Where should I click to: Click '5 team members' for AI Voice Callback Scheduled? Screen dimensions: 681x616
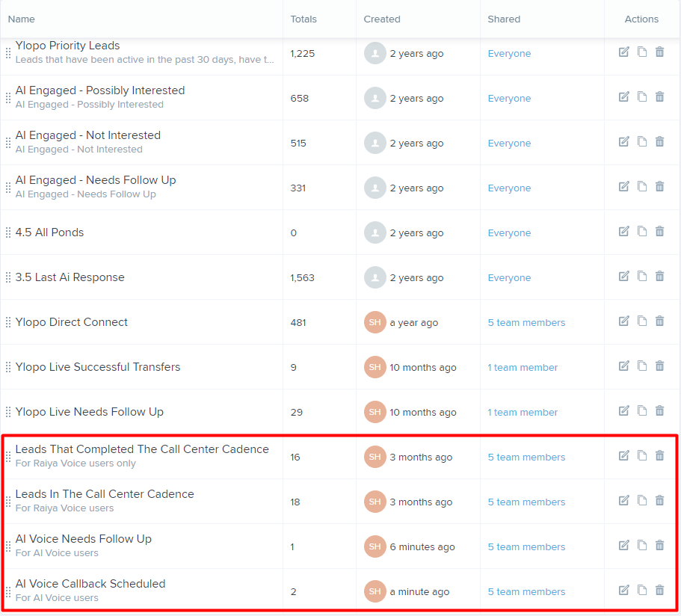[x=526, y=591]
